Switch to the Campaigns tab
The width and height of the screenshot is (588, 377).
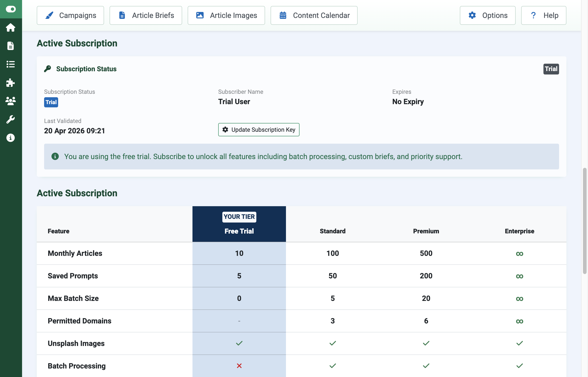(70, 15)
